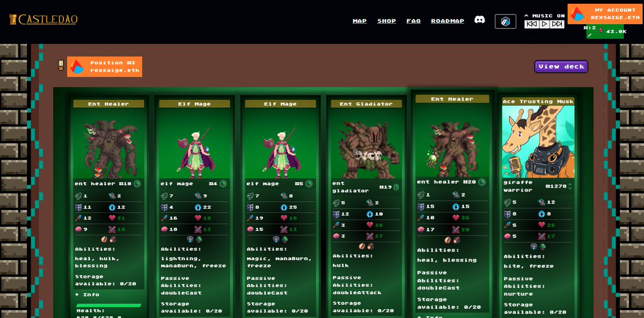Click 'heal, hulk, blessing' abilities text

(x=98, y=262)
